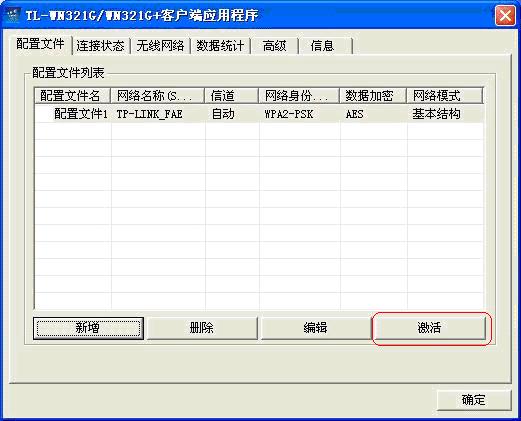Click the TP-LINK_FAE network name cell
The height and width of the screenshot is (421, 521).
(149, 114)
